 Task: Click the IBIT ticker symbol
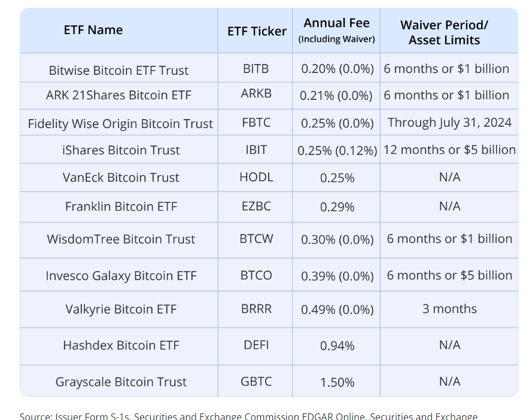pos(256,150)
